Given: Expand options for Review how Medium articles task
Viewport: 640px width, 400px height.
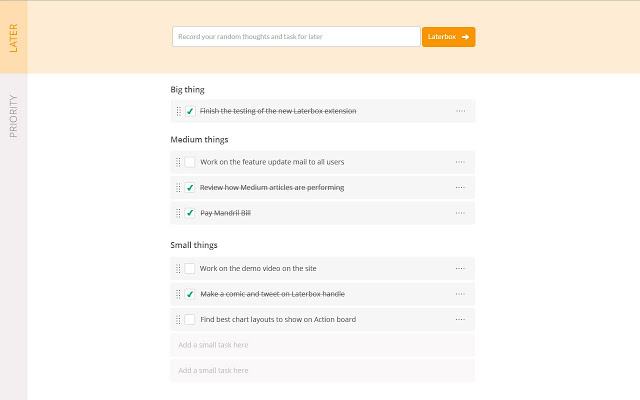Looking at the screenshot, I should [460, 188].
